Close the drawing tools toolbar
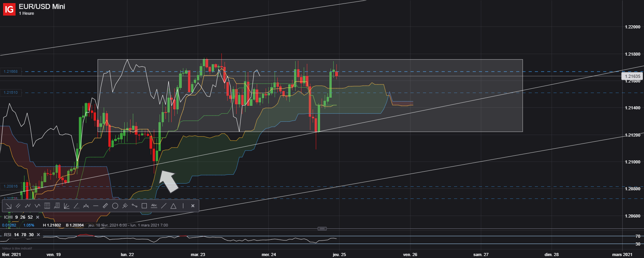The image size is (644, 258). pos(193,206)
